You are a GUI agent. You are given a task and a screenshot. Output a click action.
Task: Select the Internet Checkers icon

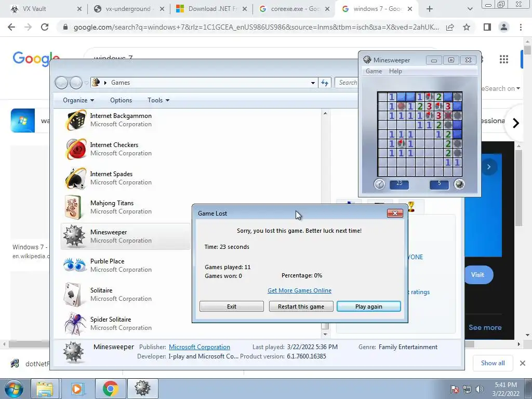click(75, 149)
